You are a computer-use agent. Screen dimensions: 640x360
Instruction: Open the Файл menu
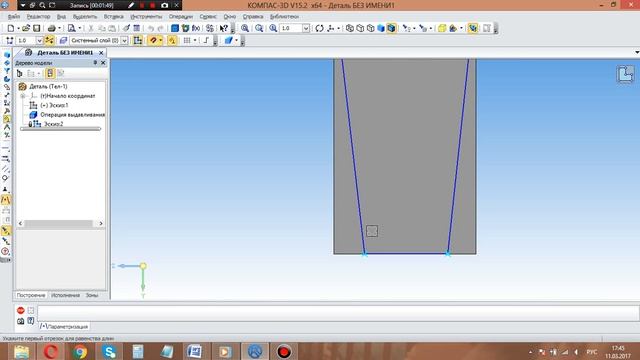pos(13,16)
